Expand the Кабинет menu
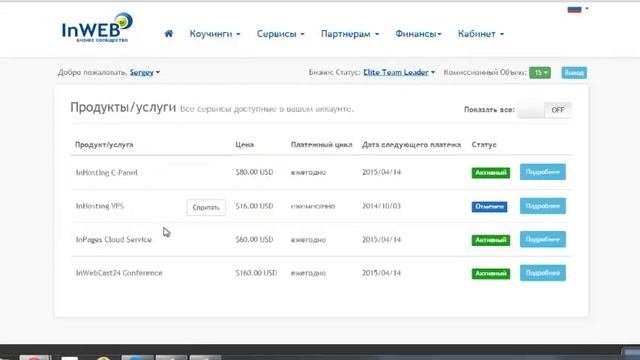The width and height of the screenshot is (640, 360). pyautogui.click(x=481, y=34)
